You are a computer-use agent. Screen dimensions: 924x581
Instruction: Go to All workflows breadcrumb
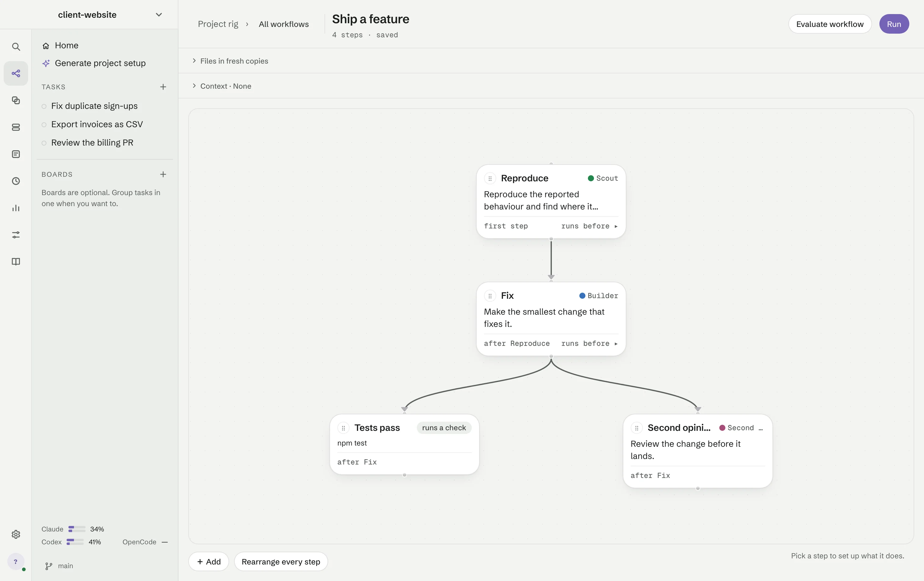pos(284,24)
